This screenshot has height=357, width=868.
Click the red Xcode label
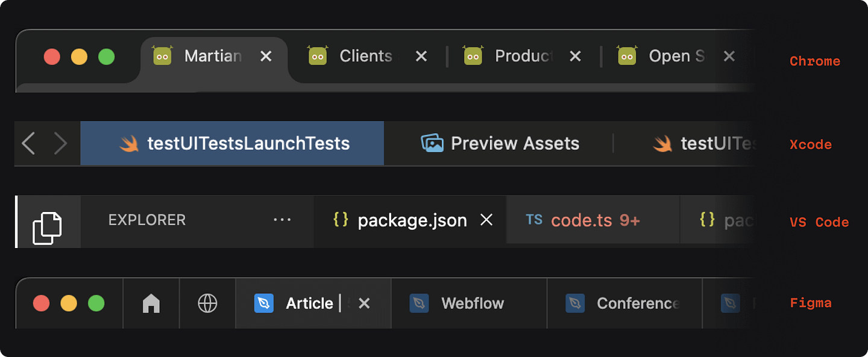coord(811,145)
